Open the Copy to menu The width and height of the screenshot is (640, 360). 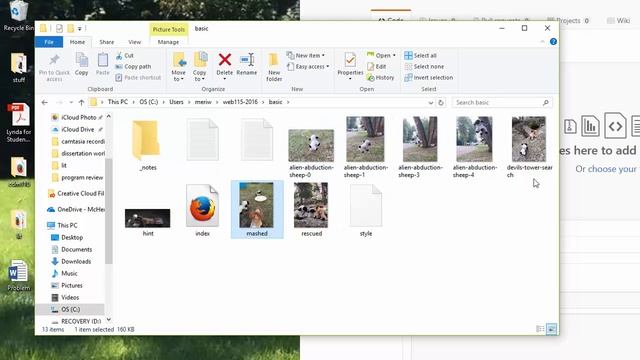(200, 67)
